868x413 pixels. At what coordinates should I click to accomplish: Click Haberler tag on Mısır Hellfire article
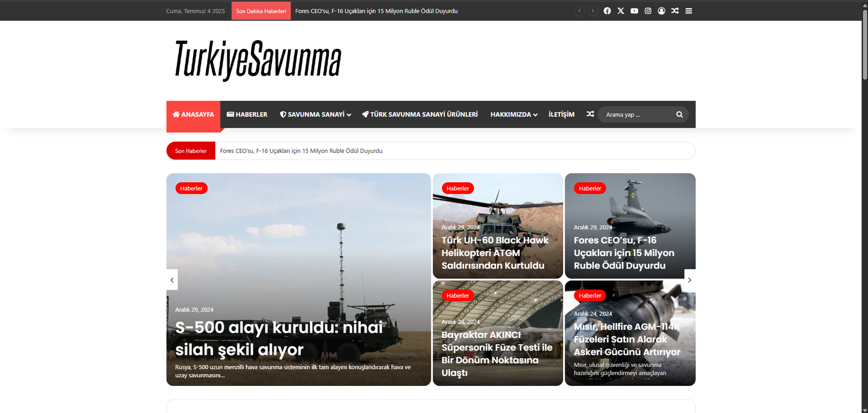(590, 296)
